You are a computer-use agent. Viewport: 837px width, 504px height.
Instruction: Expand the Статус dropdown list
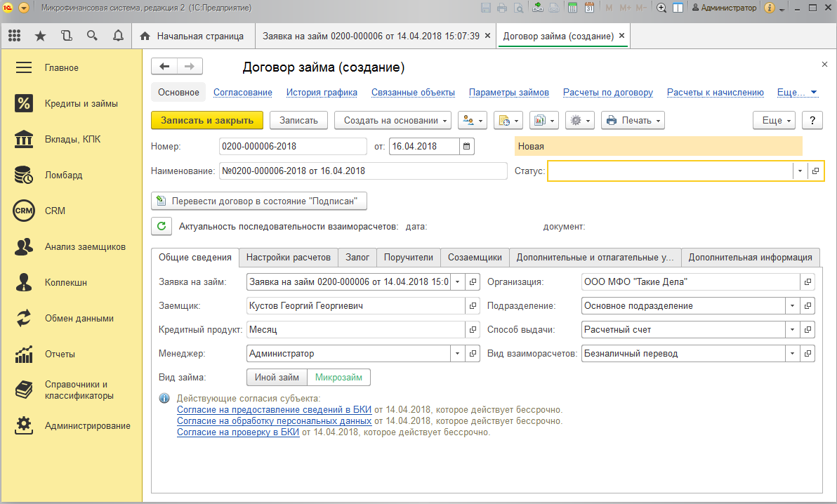pyautogui.click(x=800, y=171)
